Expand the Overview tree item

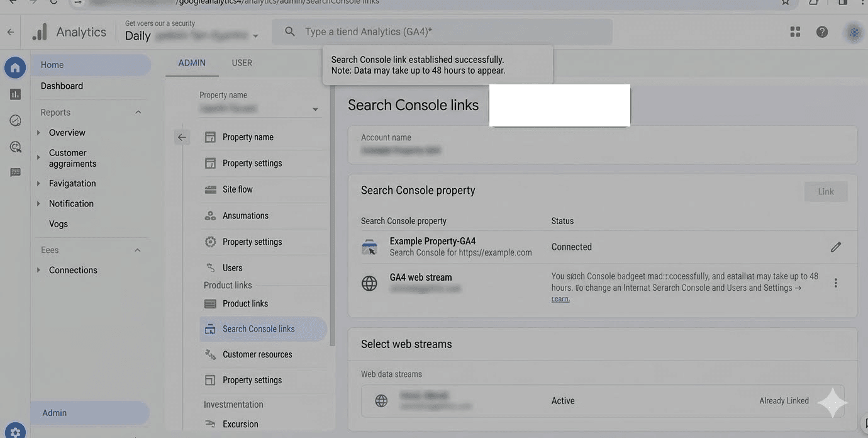point(38,133)
